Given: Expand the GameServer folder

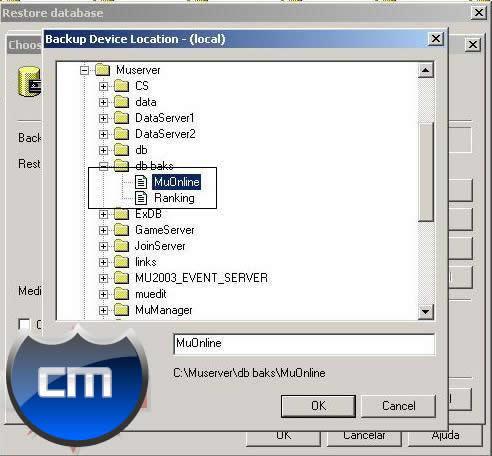Looking at the screenshot, I should point(103,230).
